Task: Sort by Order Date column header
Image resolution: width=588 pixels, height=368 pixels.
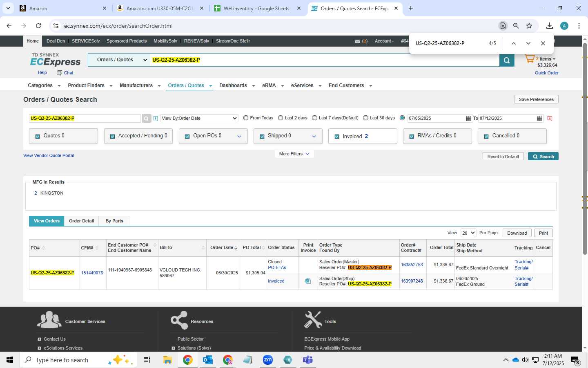Action: coord(223,248)
